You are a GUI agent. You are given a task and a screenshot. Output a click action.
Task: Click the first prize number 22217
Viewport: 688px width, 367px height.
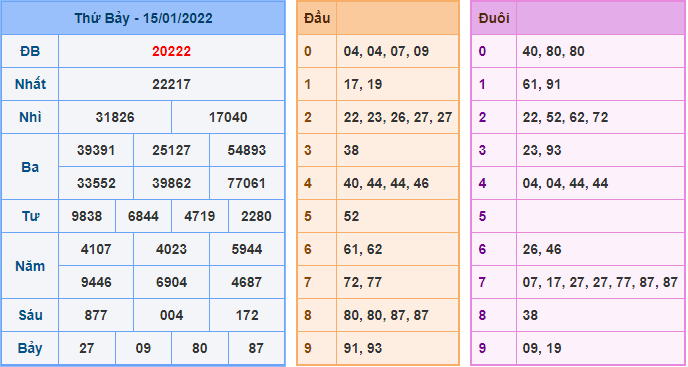(172, 84)
